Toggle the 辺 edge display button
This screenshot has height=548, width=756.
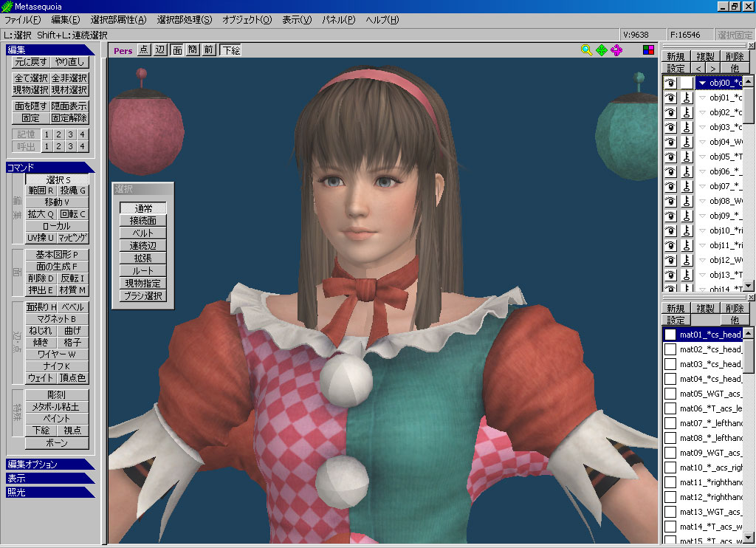(160, 49)
